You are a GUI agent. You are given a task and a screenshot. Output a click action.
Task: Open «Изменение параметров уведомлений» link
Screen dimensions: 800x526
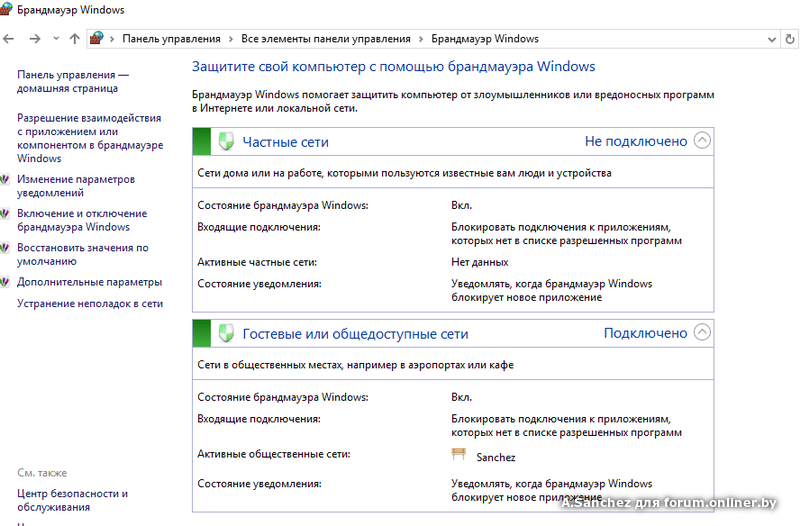tap(76, 186)
